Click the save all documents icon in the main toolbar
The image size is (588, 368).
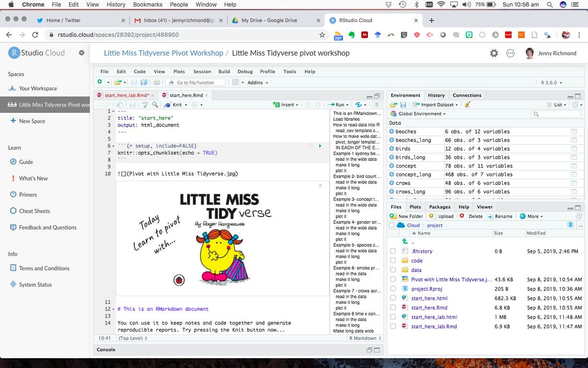click(144, 82)
